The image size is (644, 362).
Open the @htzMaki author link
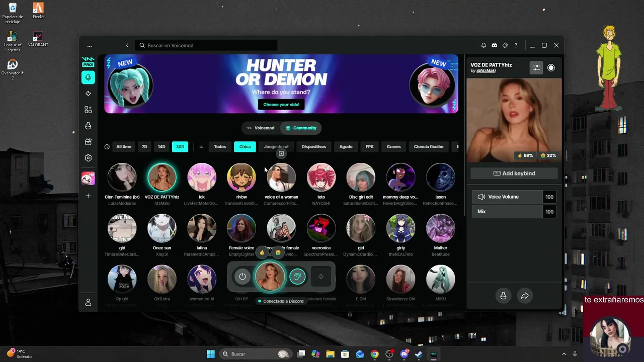click(486, 71)
